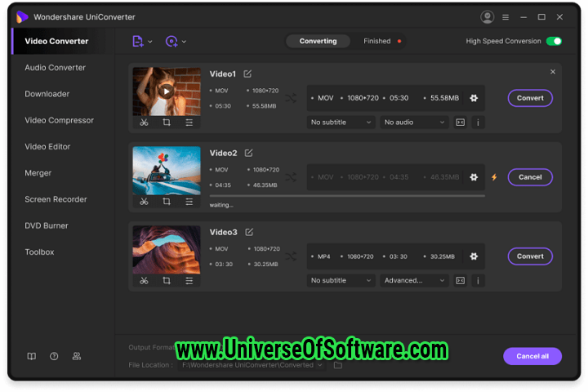588x392 pixels.
Task: Show info icon for Video3
Action: pos(478,281)
